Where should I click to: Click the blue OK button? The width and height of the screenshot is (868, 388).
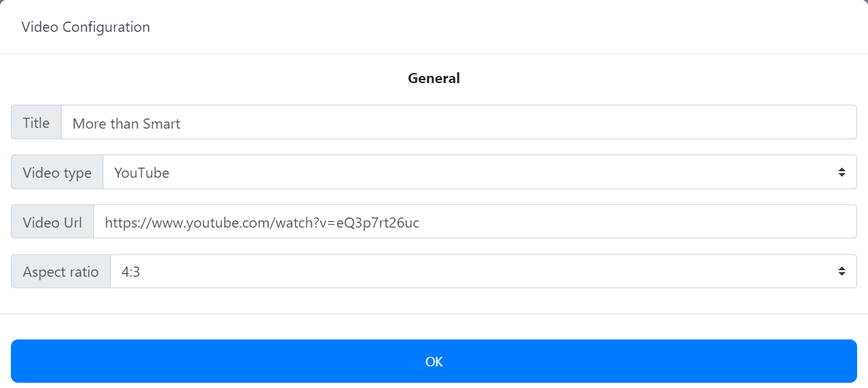click(x=434, y=361)
